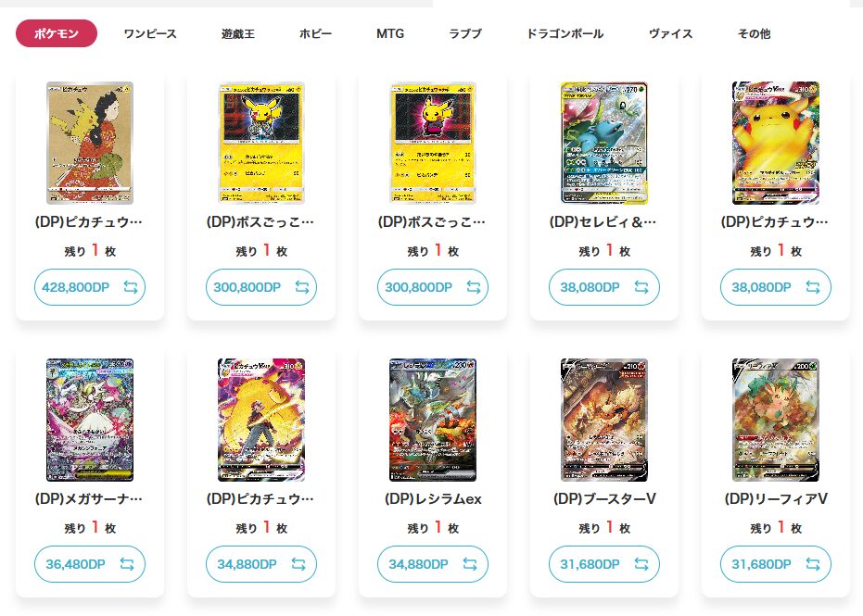Open the 遊戯王 category tab
The height and width of the screenshot is (616, 863).
237,33
